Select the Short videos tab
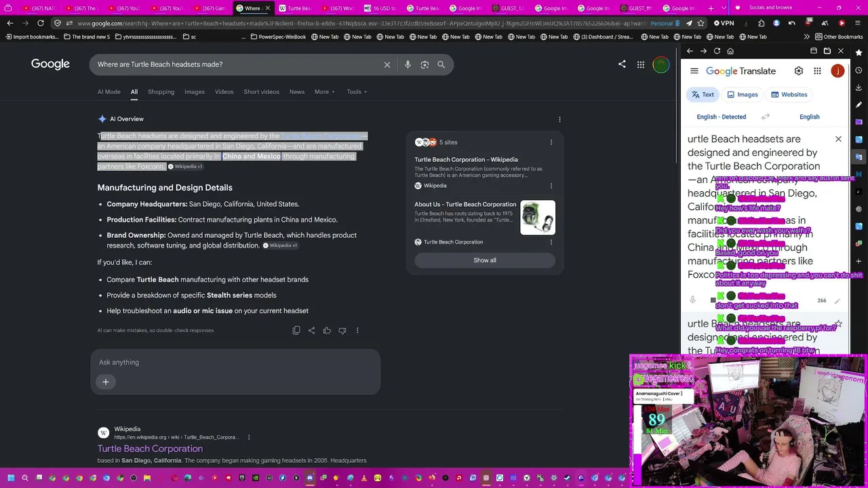Viewport: 868px width, 488px height. pos(261,92)
